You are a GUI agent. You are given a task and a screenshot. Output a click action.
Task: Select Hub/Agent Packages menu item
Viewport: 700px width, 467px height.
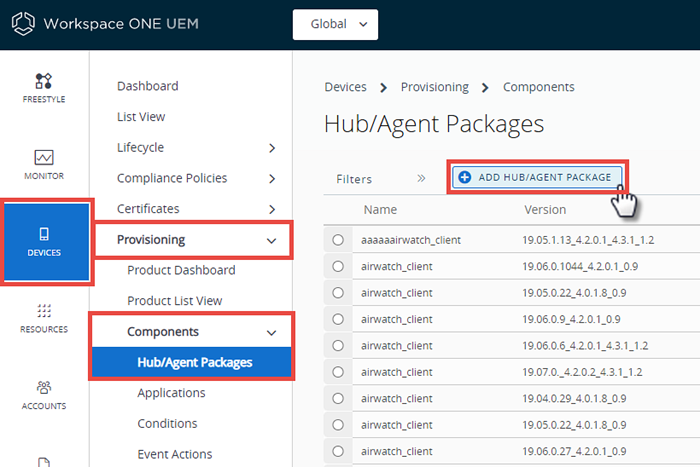coord(192,362)
